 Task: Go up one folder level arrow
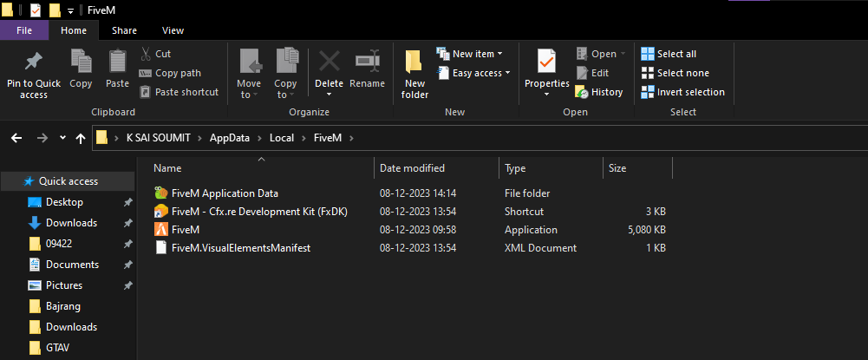[81, 138]
